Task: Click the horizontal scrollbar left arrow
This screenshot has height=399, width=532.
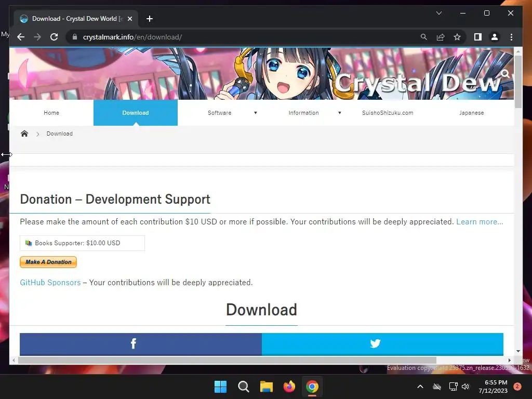Action: [x=14, y=360]
